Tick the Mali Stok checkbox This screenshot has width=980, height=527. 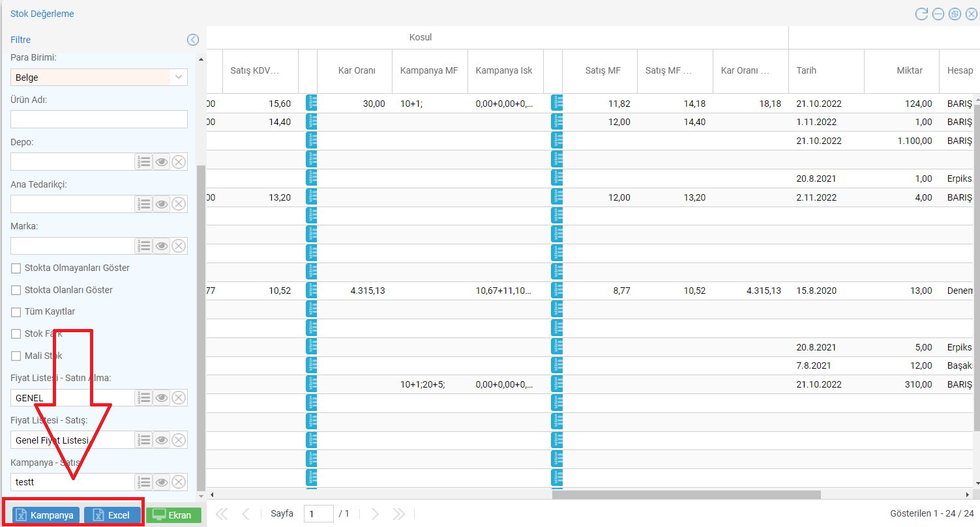coord(16,356)
